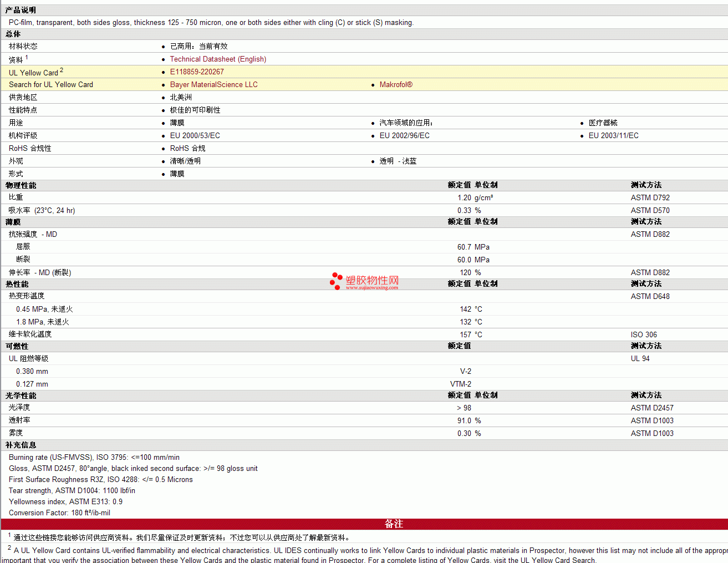Select the 医疗器械 usage entry
Viewport: 728px width, 563px height.
click(x=603, y=123)
